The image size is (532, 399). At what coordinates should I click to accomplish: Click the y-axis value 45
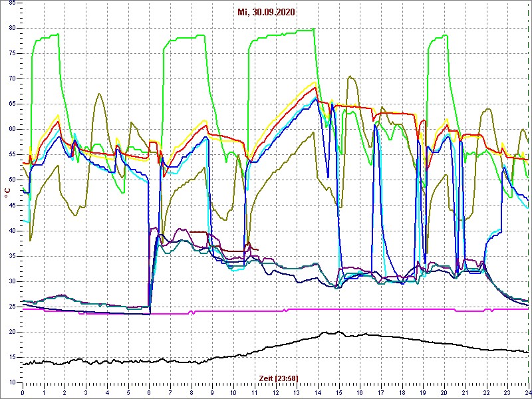click(11, 205)
